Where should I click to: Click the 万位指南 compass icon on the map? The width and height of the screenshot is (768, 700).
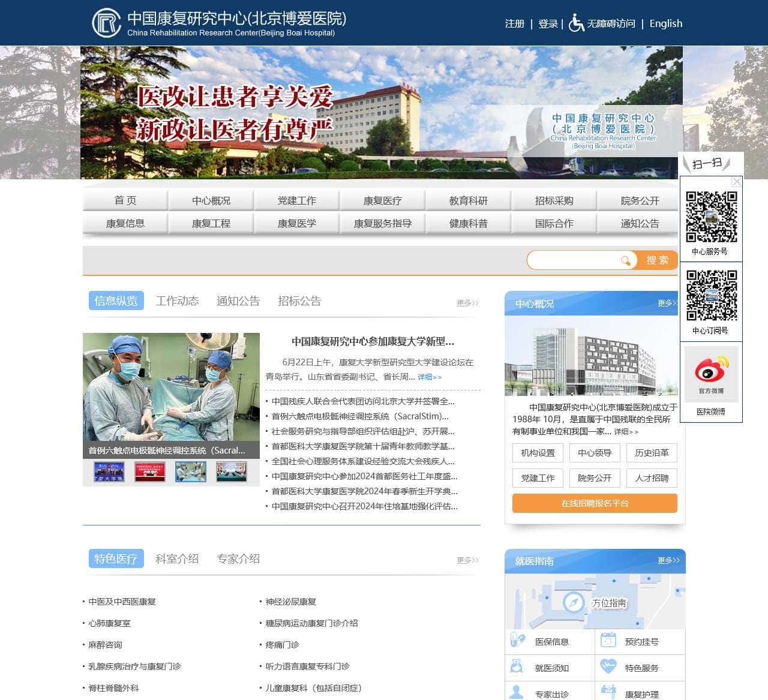[574, 603]
